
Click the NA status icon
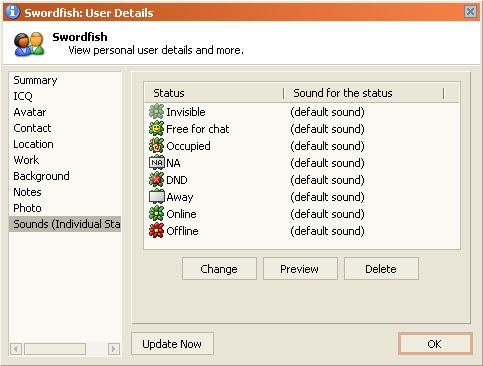click(156, 163)
